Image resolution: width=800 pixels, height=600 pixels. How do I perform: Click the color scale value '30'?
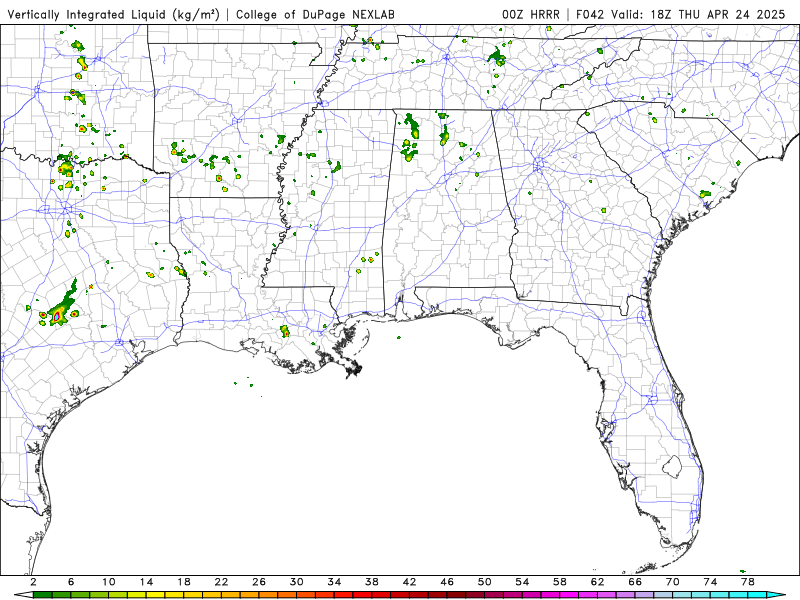pos(296,582)
